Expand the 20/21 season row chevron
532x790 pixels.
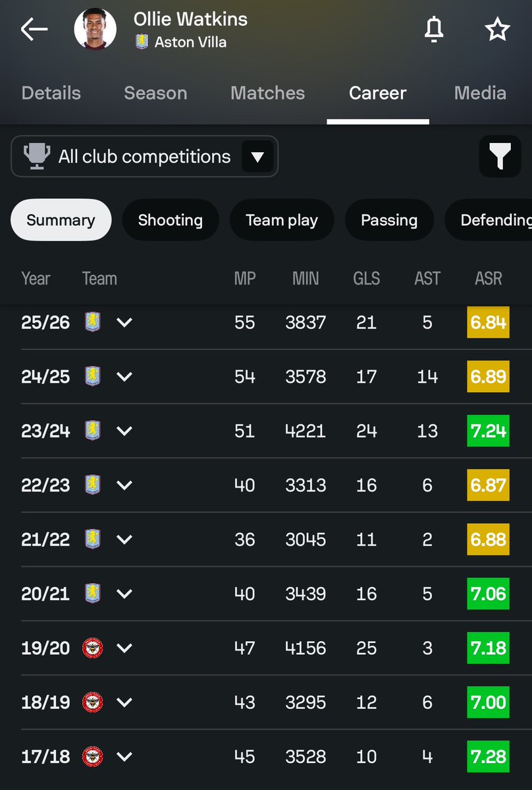[124, 594]
